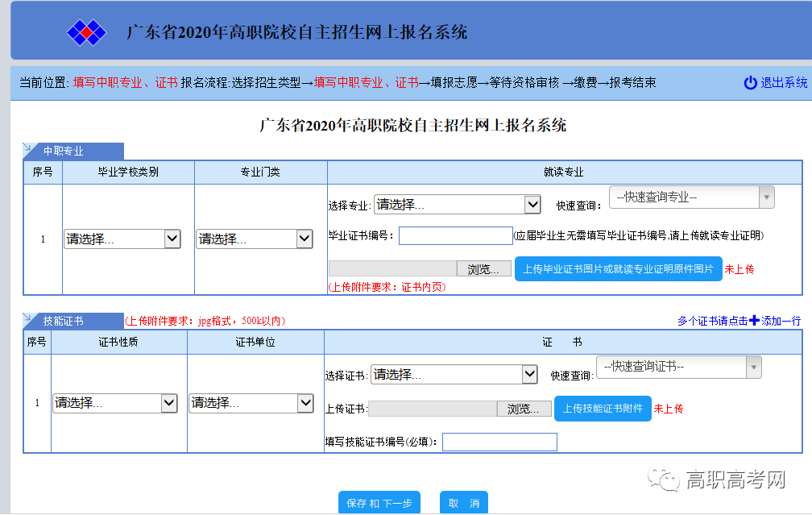Click 上传技能证书附件 button
The image size is (812, 515).
tap(603, 409)
